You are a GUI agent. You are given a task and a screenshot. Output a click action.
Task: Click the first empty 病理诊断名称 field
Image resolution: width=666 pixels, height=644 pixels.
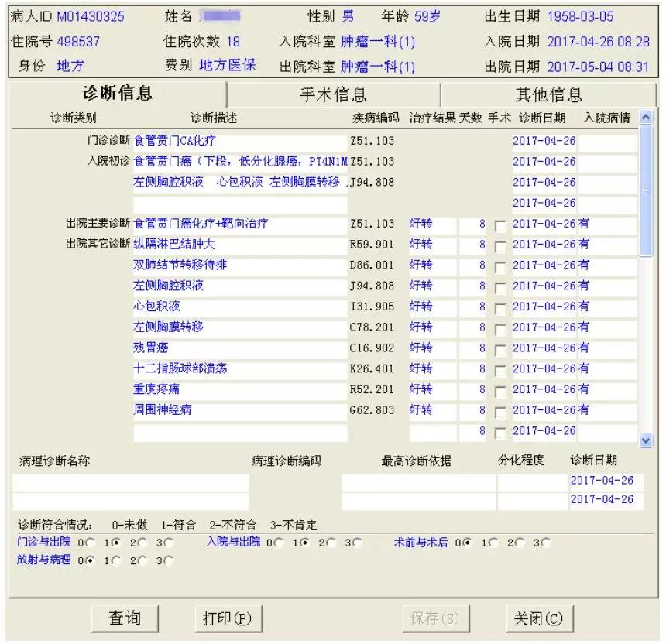pos(130,482)
